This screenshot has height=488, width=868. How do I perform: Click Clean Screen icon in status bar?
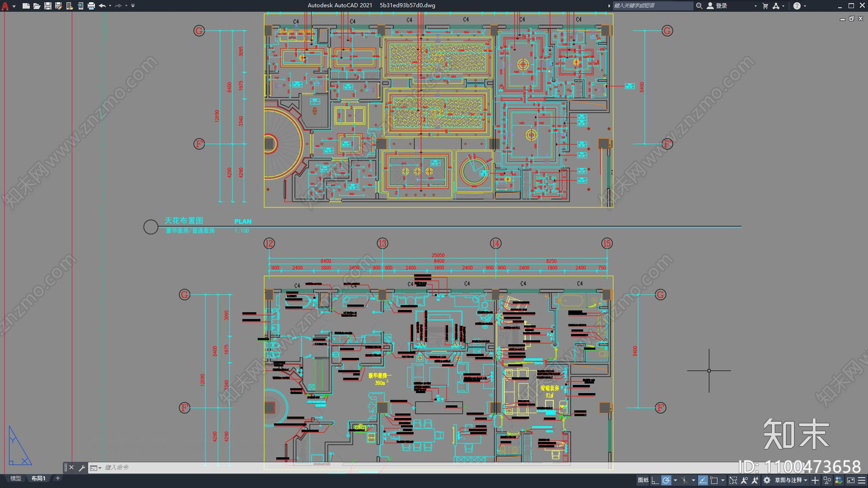click(x=851, y=480)
